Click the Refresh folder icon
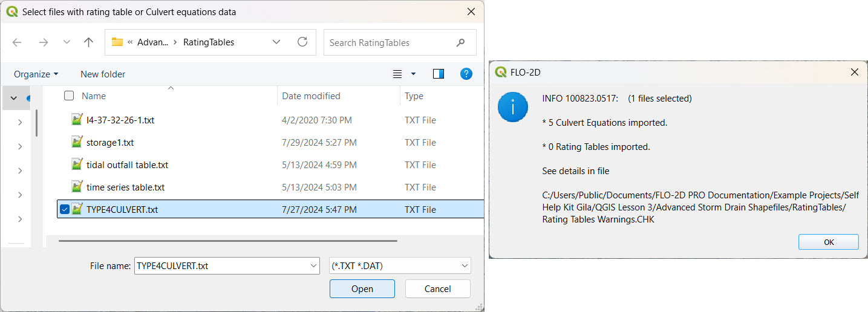This screenshot has width=868, height=312. (302, 42)
